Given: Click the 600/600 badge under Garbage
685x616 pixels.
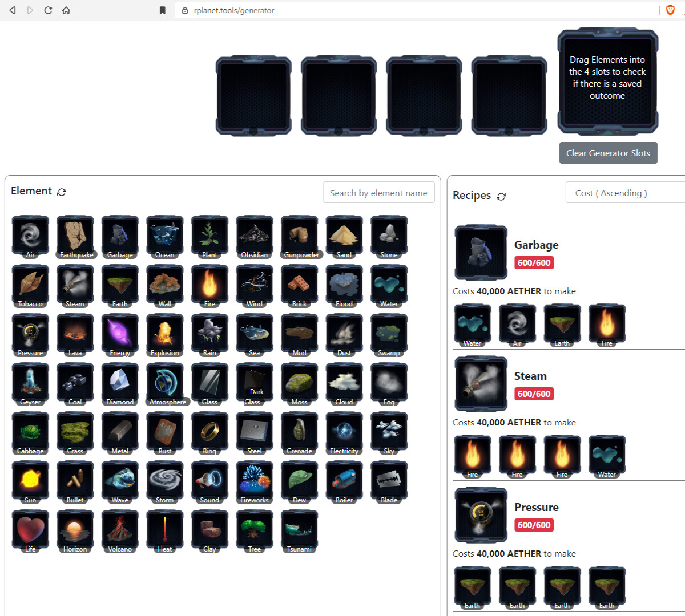Looking at the screenshot, I should click(534, 262).
